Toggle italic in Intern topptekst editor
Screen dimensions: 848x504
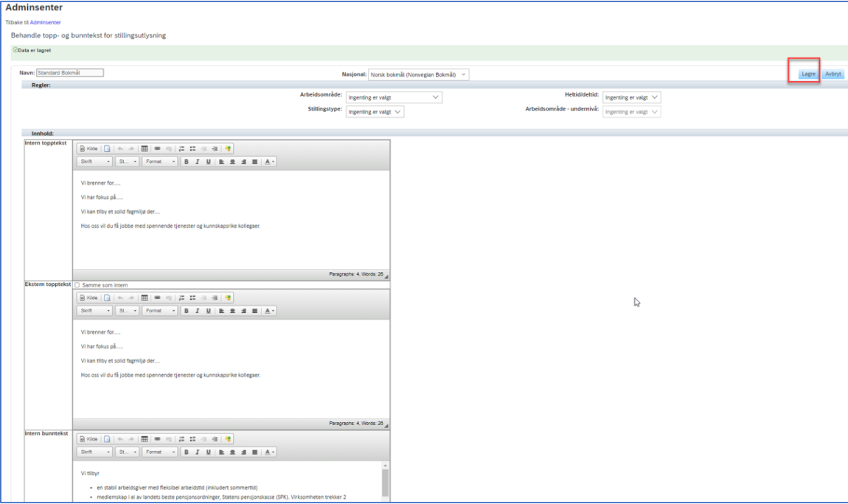(198, 161)
